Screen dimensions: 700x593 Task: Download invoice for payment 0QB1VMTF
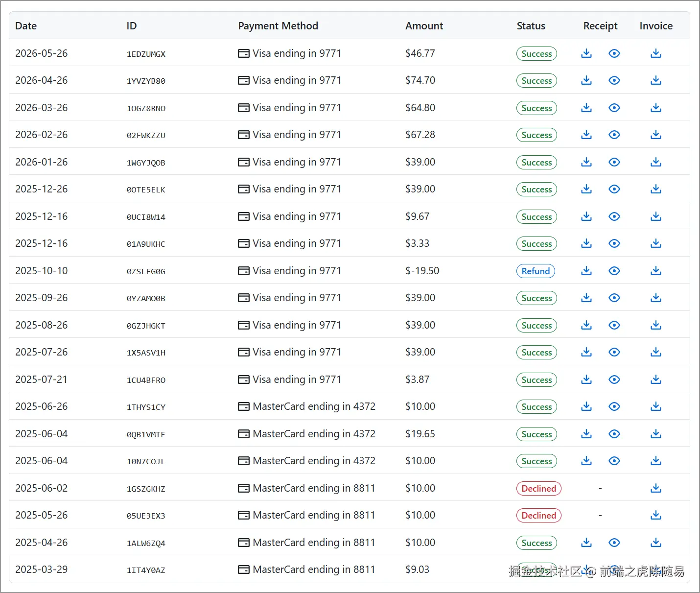[x=656, y=434]
